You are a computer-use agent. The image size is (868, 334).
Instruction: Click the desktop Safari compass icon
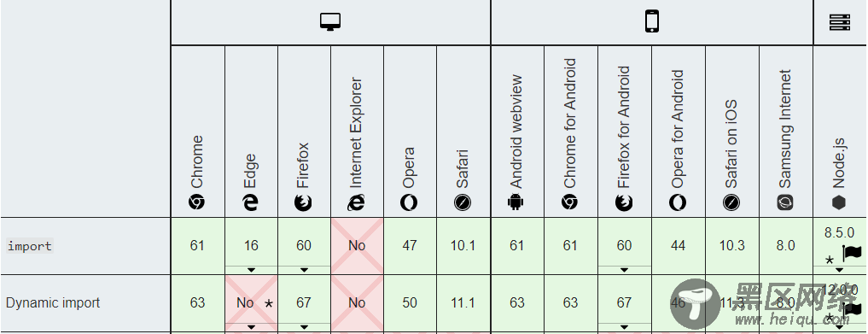coord(463,202)
